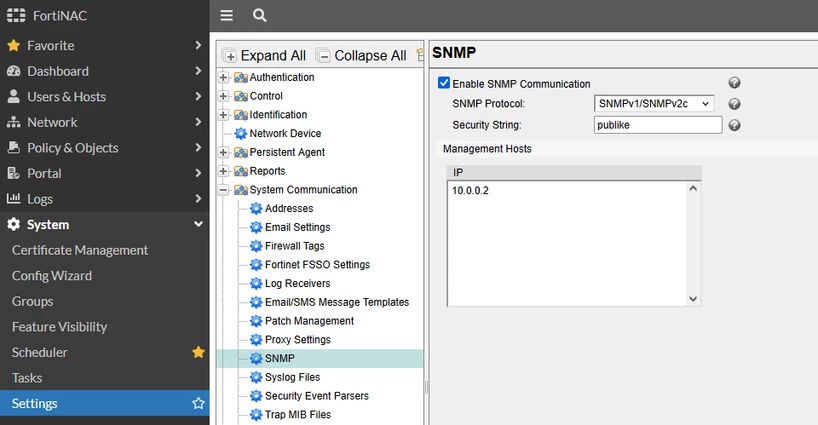Expand the Reports tree node
Screen dimensions: 818x425
(223, 171)
